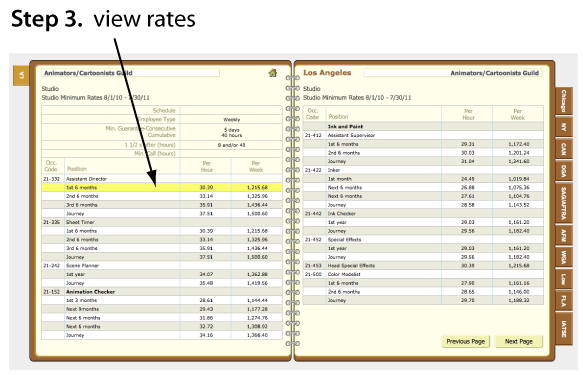Click the 5 days 40 hours guarantee cell
This screenshot has height=375, width=583.
pyautogui.click(x=231, y=132)
